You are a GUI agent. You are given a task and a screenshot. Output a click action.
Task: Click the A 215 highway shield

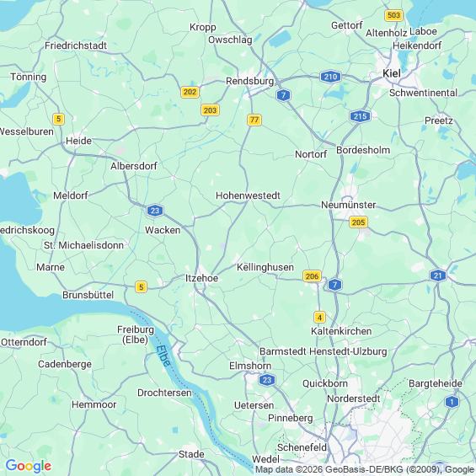[x=360, y=116]
